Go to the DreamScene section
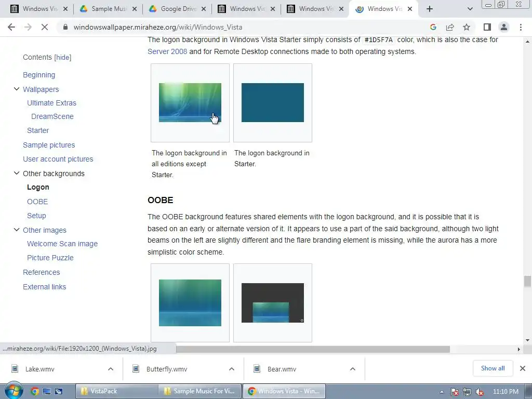532x399 pixels. click(52, 116)
